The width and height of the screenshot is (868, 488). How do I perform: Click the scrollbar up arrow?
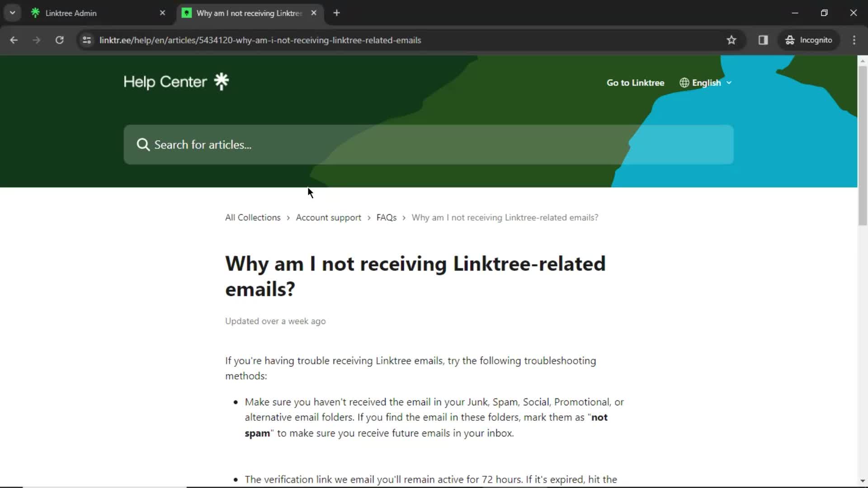pos(863,60)
